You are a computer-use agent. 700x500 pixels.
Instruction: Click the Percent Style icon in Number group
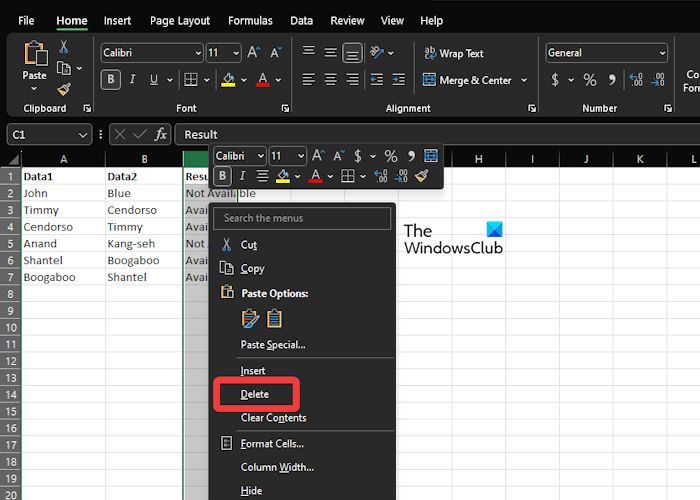pos(590,80)
